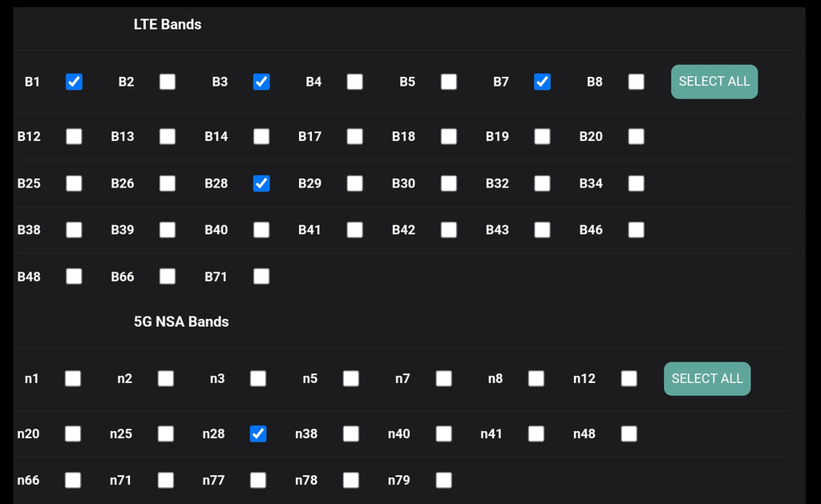Select the B66 LTE band checkbox
The image size is (821, 504).
(x=168, y=276)
